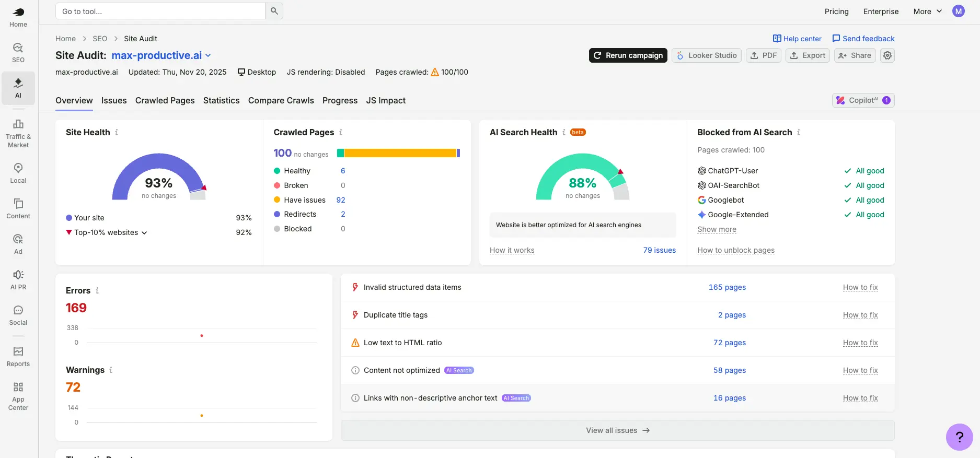Click the Site Health 93% gauge
This screenshot has height=458, width=980.
pos(159,177)
